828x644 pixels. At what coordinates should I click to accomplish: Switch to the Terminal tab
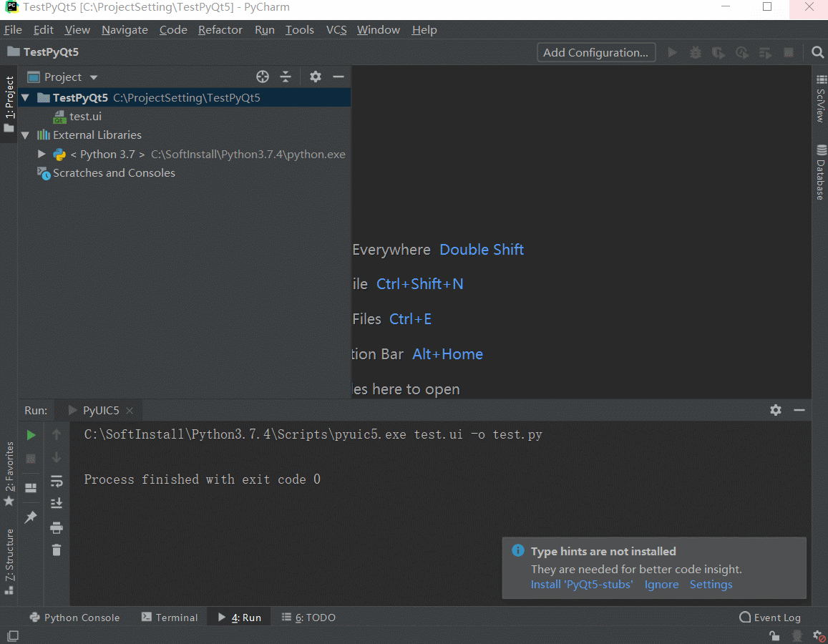(x=170, y=618)
